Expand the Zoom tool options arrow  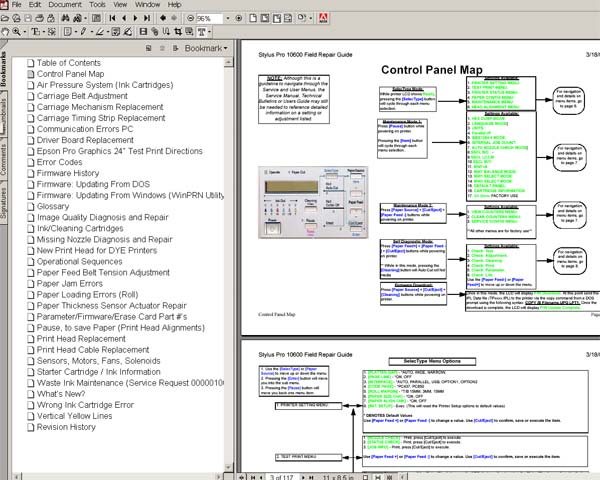(x=25, y=32)
